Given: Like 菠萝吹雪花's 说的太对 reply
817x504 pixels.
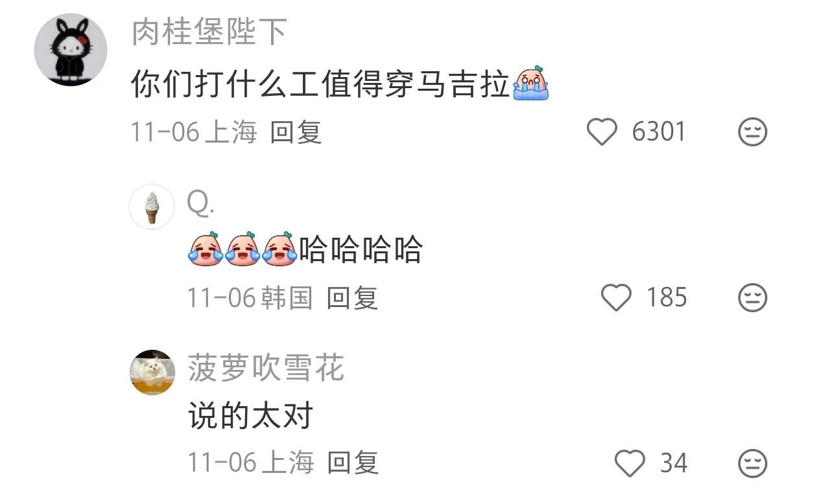Looking at the screenshot, I should tap(630, 463).
